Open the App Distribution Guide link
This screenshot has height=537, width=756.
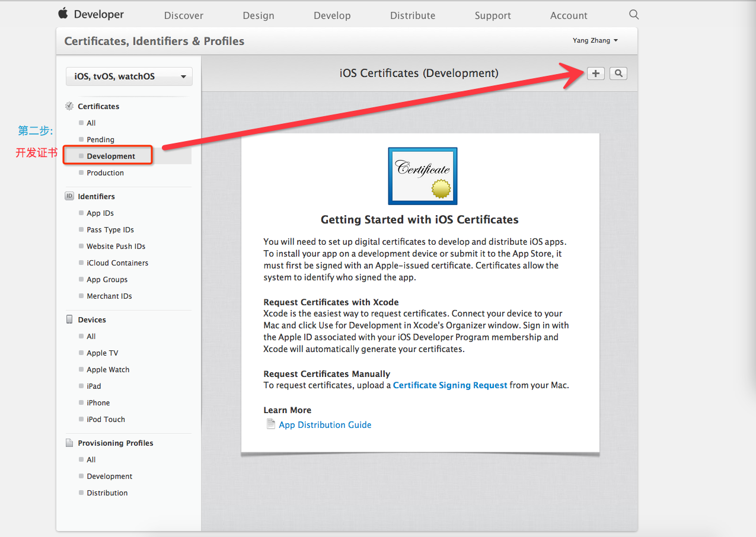(x=325, y=425)
